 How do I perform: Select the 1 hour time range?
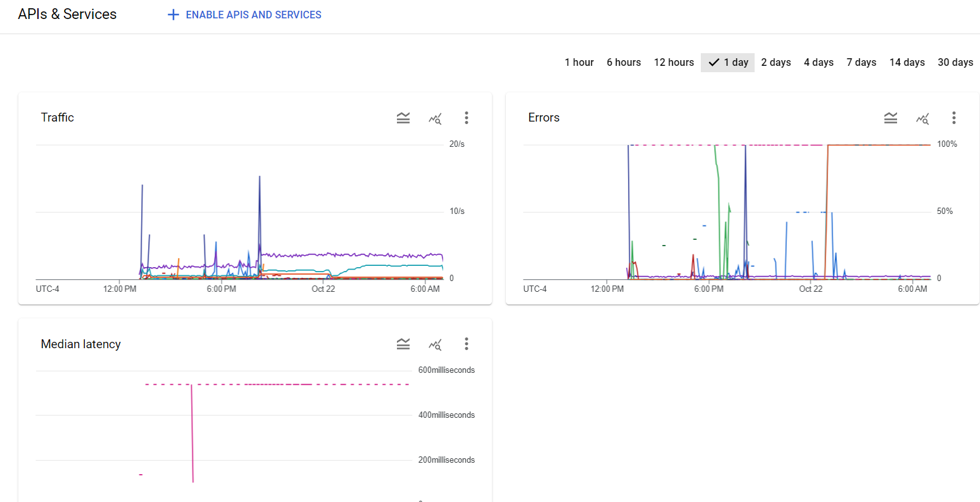click(x=579, y=62)
